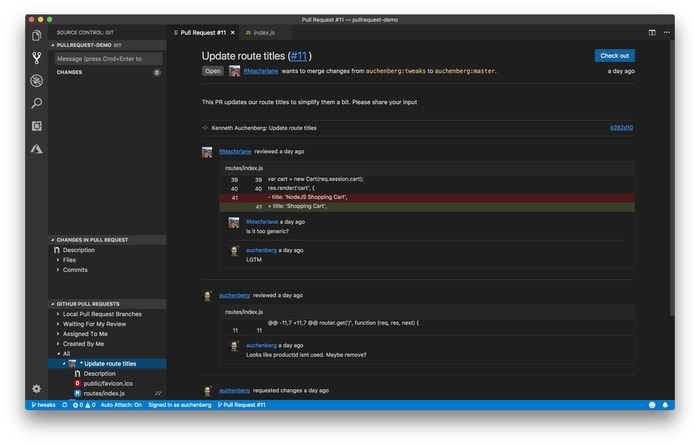Open the #11 link in PR title
This screenshot has width=700, height=446.
pos(299,56)
